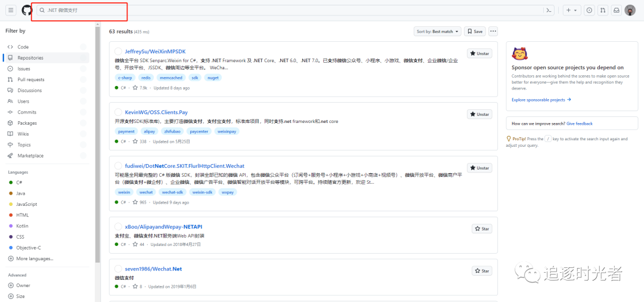Click Give feedback link
Image resolution: width=644 pixels, height=302 pixels.
(x=579, y=124)
